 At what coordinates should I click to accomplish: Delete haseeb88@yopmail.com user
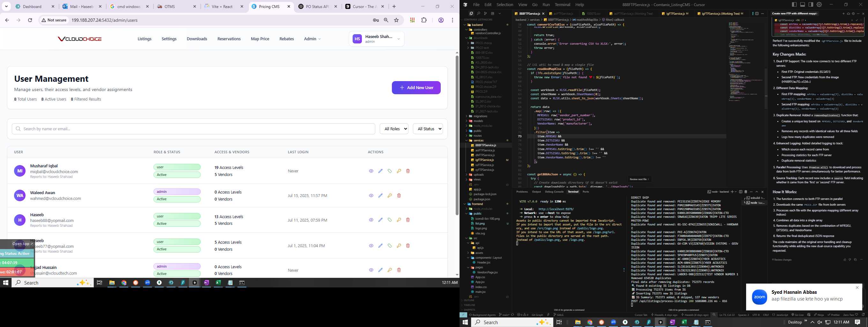[x=408, y=220]
